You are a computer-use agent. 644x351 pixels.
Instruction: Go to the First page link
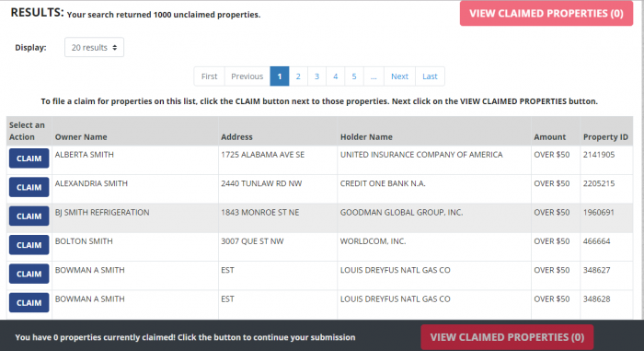pos(209,76)
